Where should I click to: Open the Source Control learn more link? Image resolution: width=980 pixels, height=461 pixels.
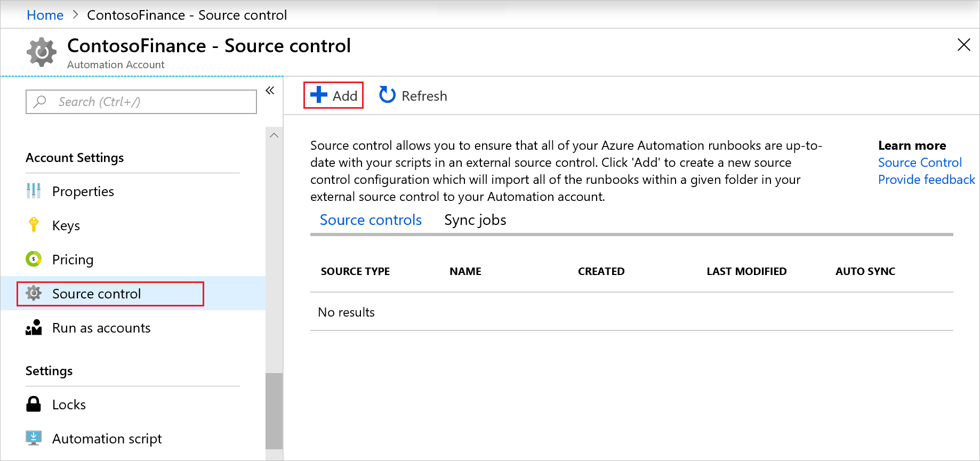tap(920, 163)
